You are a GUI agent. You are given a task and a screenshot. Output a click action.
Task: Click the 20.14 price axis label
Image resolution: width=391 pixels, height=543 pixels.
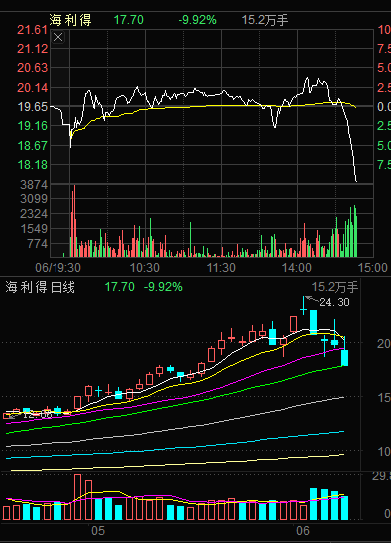tap(33, 88)
